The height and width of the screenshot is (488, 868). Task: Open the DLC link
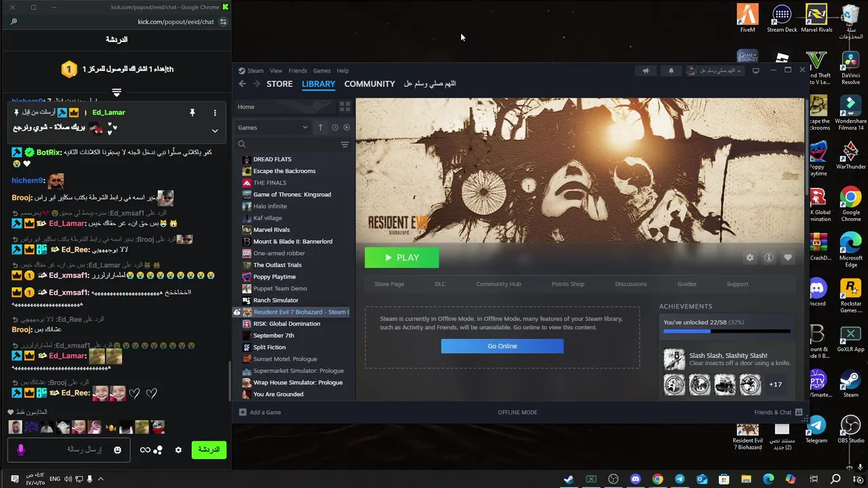pos(440,284)
